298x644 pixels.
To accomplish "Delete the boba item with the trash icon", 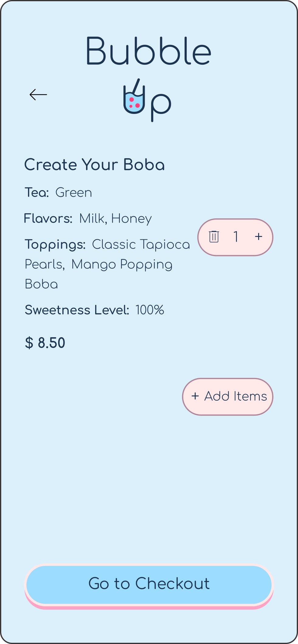I will 214,236.
